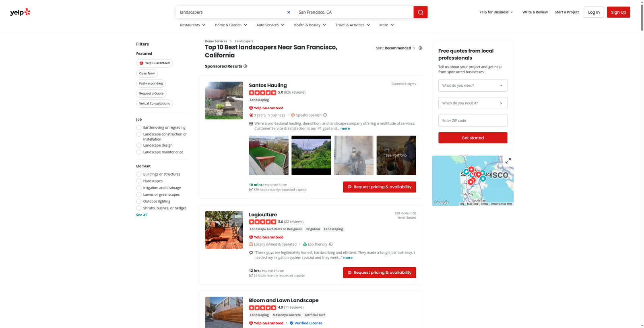Open the More categories dropdown

click(386, 25)
